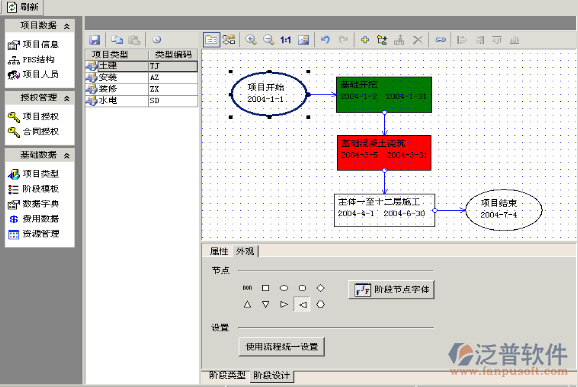Click the 阶段节点字体 button

(391, 289)
